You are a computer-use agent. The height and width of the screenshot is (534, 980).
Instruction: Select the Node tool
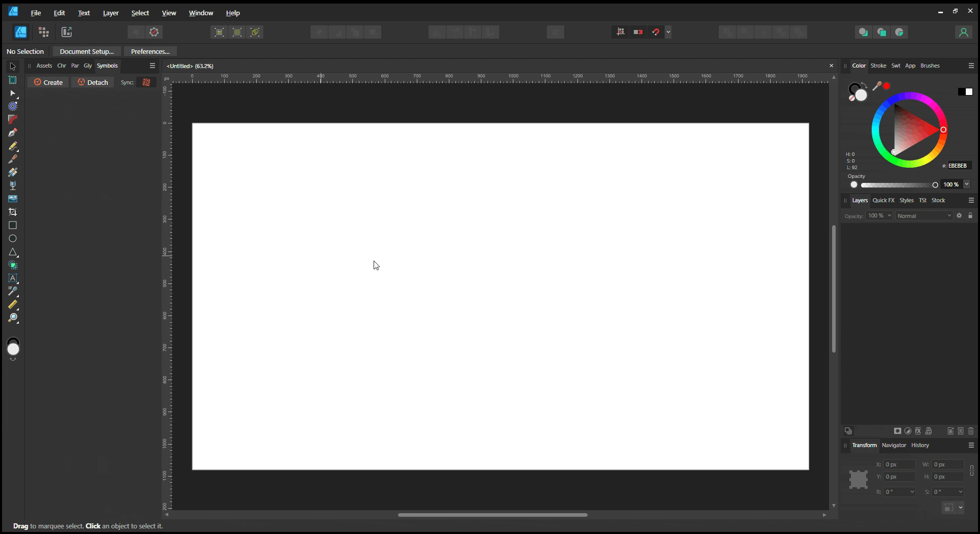click(x=13, y=93)
